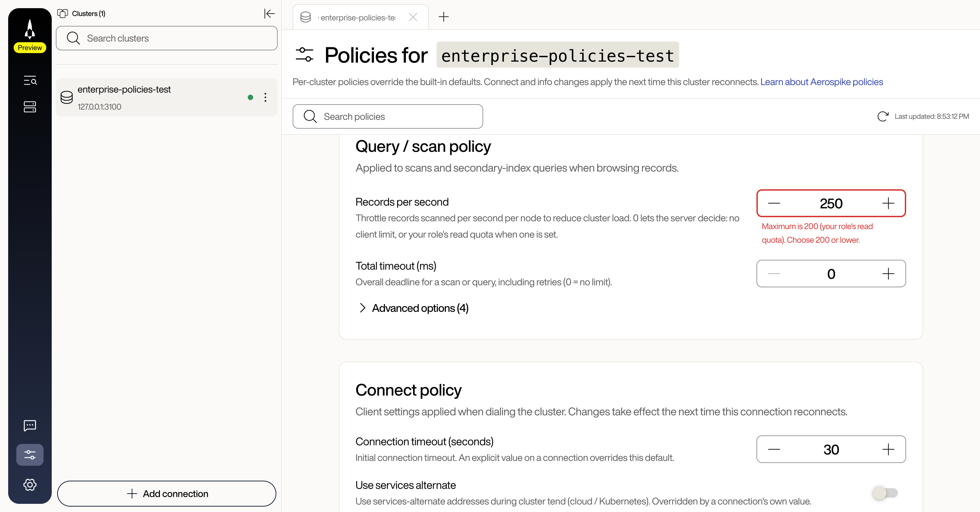Image resolution: width=980 pixels, height=512 pixels.
Task: Focus the Search clusters field
Action: coord(167,38)
